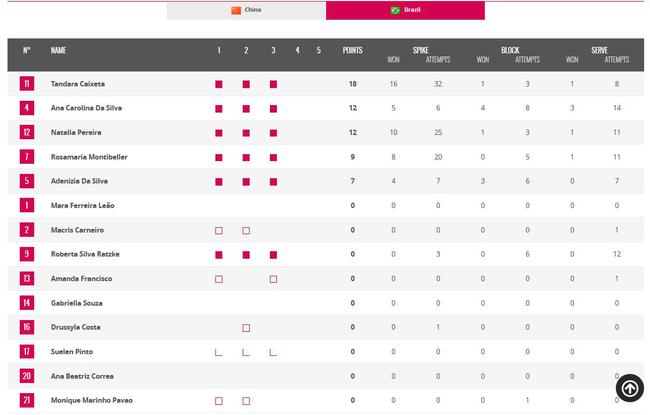Click jersey number 11 badge
Screen dimensions: 650x415
(x=27, y=84)
